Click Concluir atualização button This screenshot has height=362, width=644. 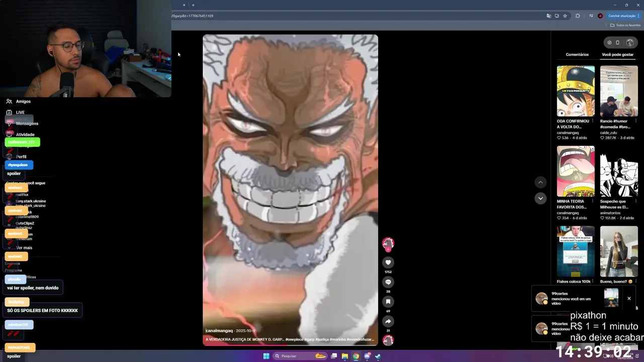coord(624,16)
